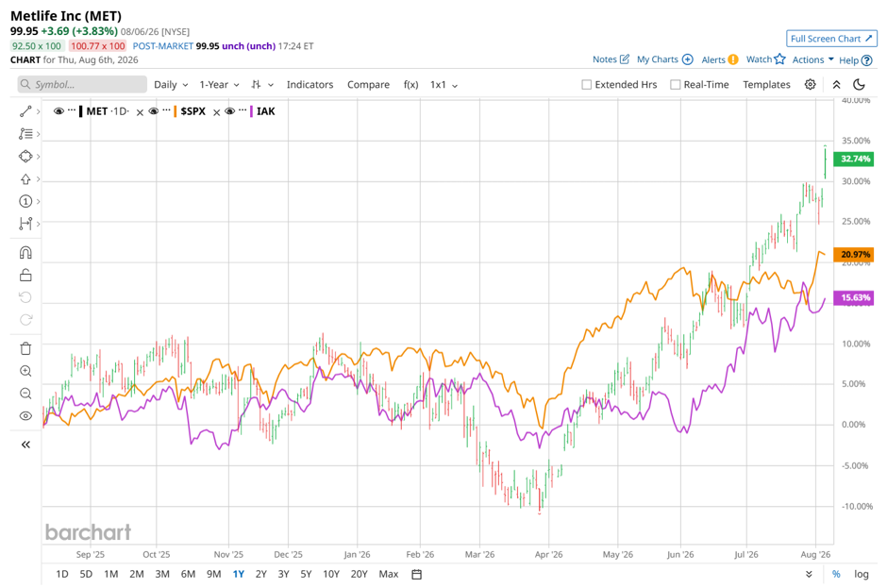Click the 32.74% MET value label

[x=854, y=159]
